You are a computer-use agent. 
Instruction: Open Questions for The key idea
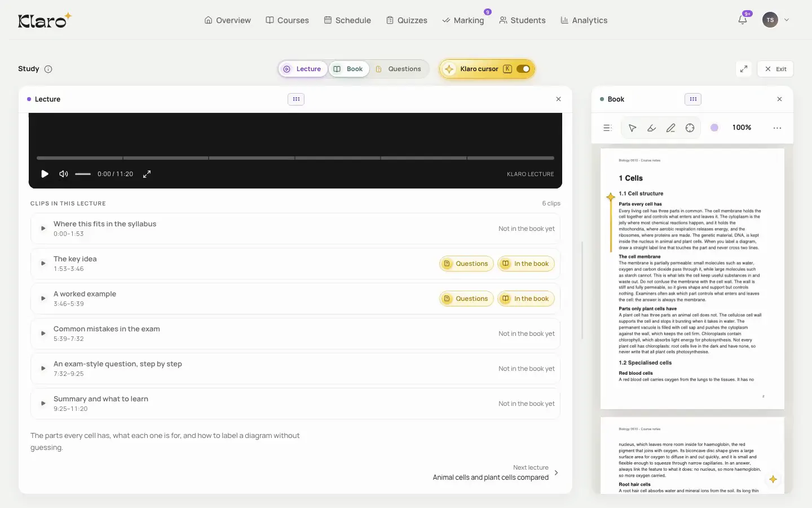[x=466, y=264]
